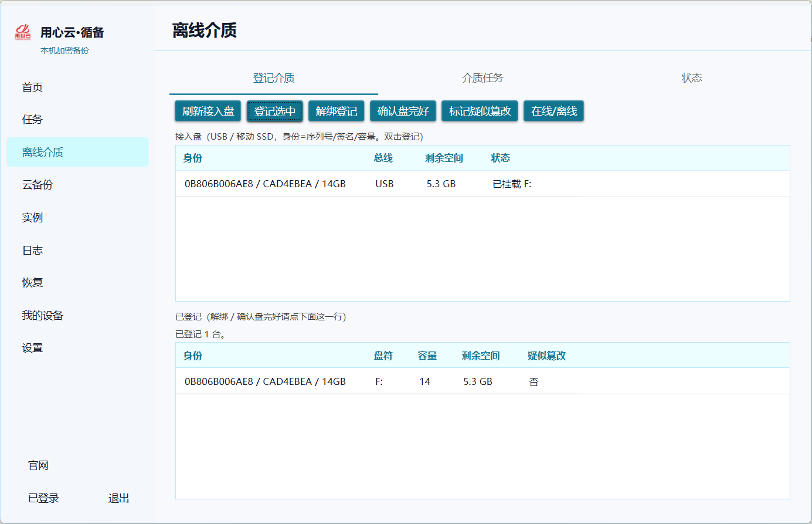Click 剩余空间 header in connected disks table
Viewport: 812px width, 524px height.
[x=444, y=158]
